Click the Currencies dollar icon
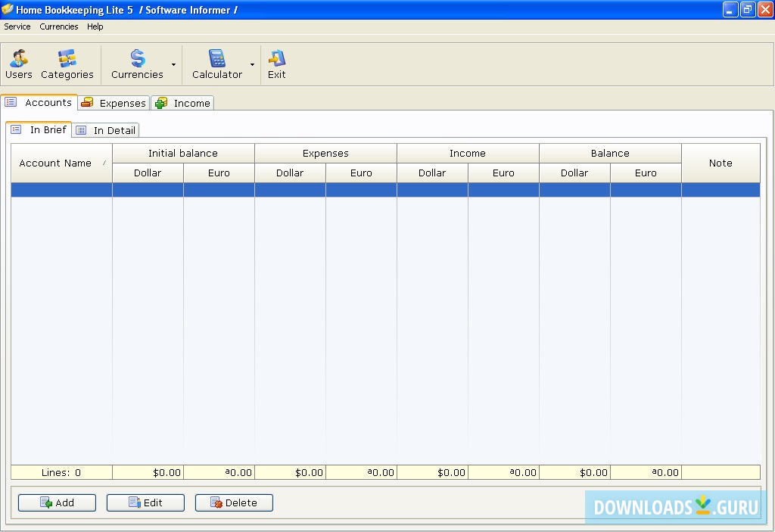 coord(137,59)
